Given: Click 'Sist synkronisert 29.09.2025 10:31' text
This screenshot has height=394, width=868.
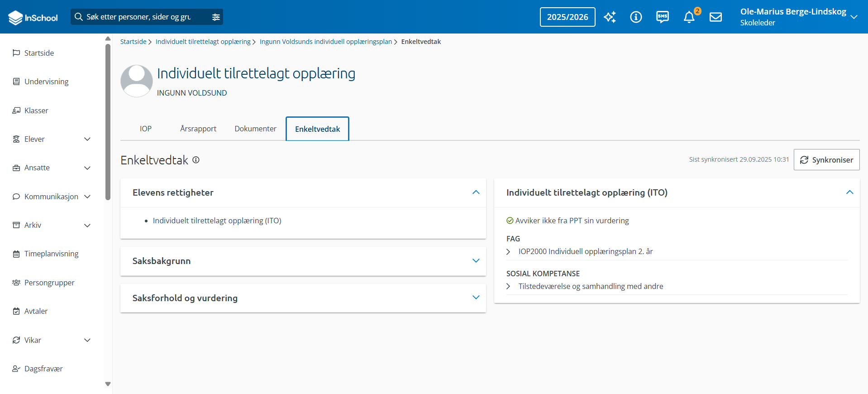Looking at the screenshot, I should point(739,159).
